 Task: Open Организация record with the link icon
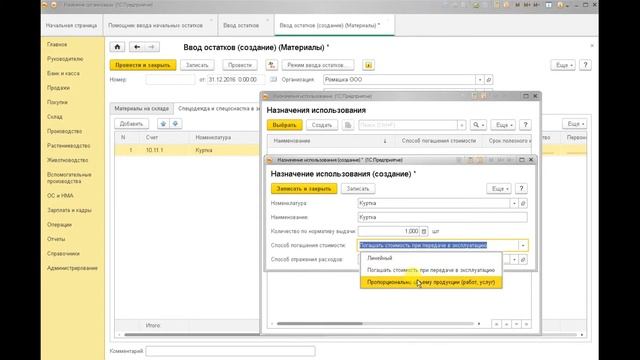coord(489,80)
